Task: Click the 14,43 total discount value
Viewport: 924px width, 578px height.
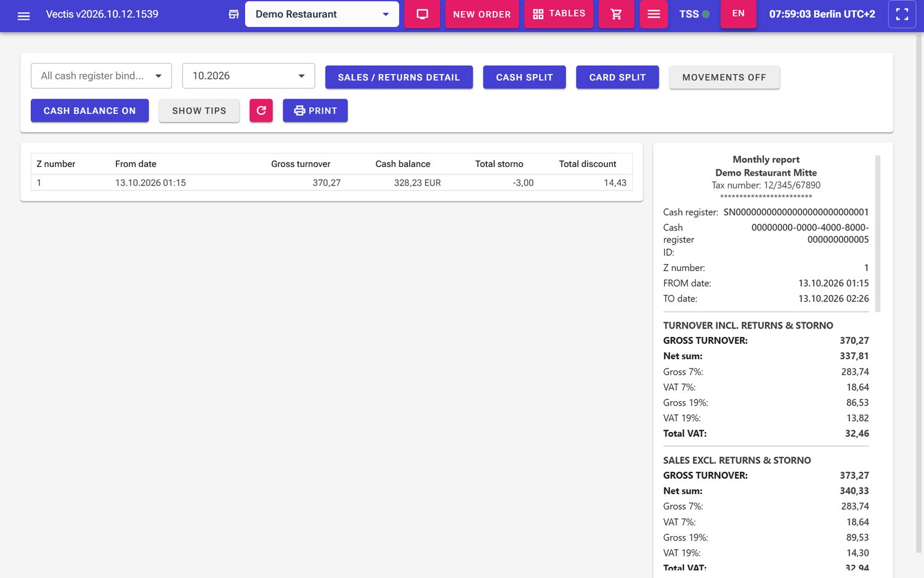Action: [x=615, y=182]
